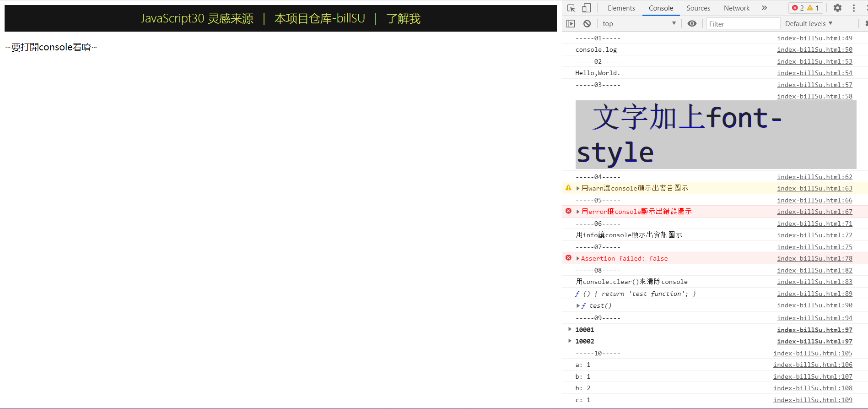This screenshot has width=868, height=409.
Task: Click the Hello,World. log line
Action: tap(598, 73)
